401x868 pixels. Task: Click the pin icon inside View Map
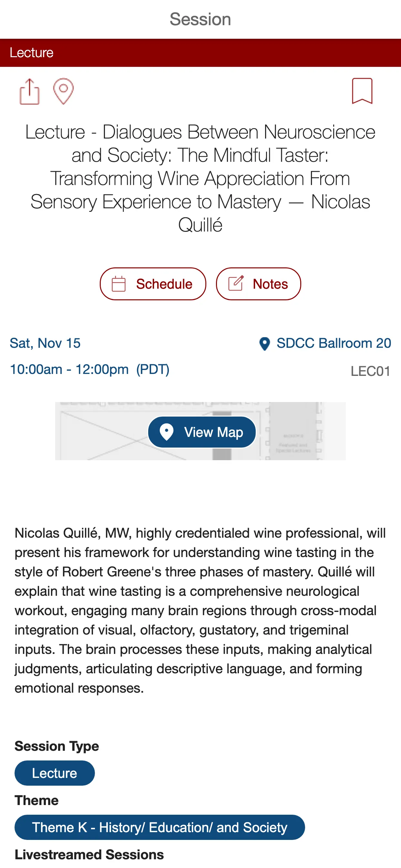point(167,432)
